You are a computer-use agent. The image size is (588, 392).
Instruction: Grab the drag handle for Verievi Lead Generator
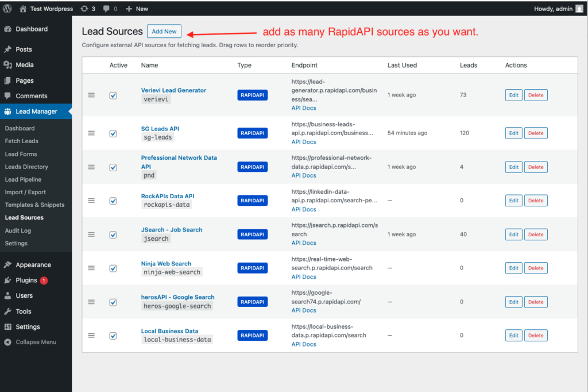[91, 95]
